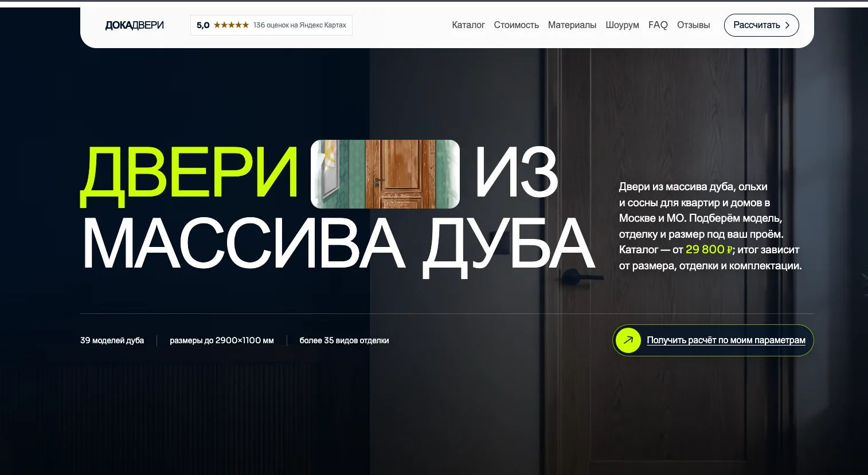Open the Каталог menu item
The width and height of the screenshot is (868, 475).
point(468,25)
